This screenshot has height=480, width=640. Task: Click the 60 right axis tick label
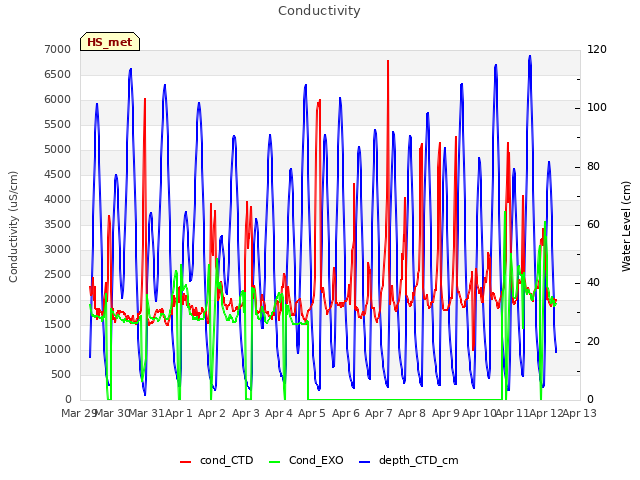tap(593, 225)
